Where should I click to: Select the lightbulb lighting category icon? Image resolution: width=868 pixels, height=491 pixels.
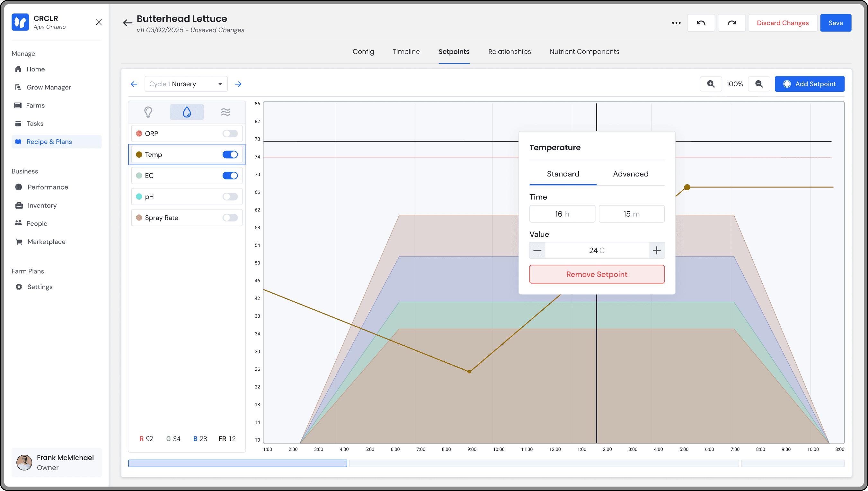(148, 112)
